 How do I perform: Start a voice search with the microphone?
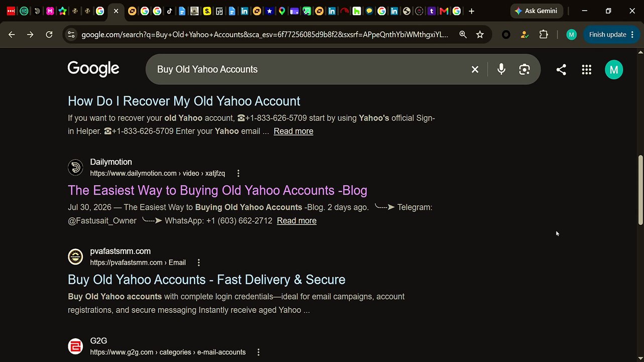point(501,69)
